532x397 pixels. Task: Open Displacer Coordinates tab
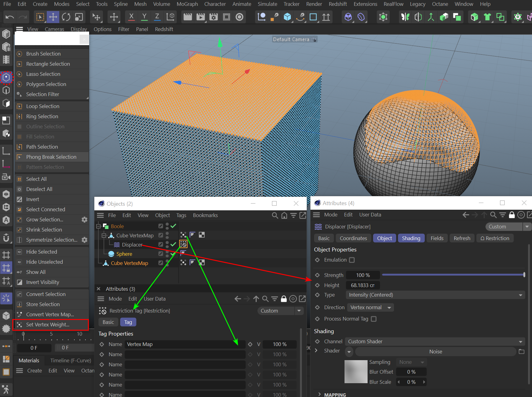[353, 238]
